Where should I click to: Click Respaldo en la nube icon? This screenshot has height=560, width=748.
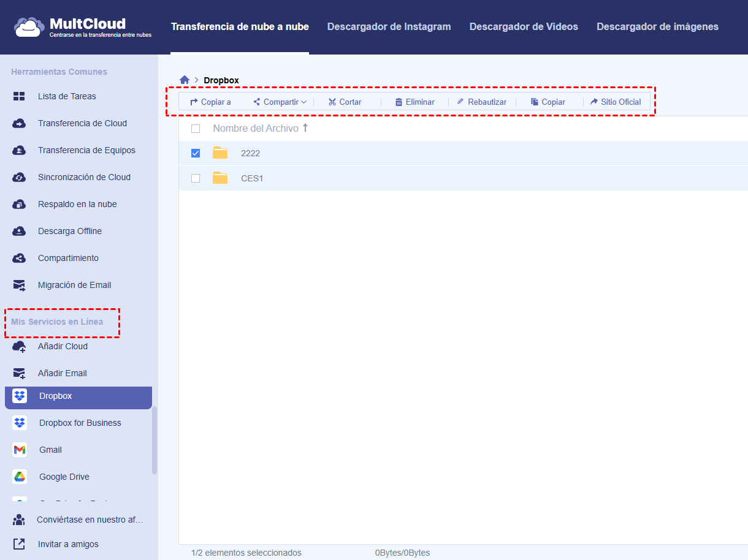click(19, 204)
